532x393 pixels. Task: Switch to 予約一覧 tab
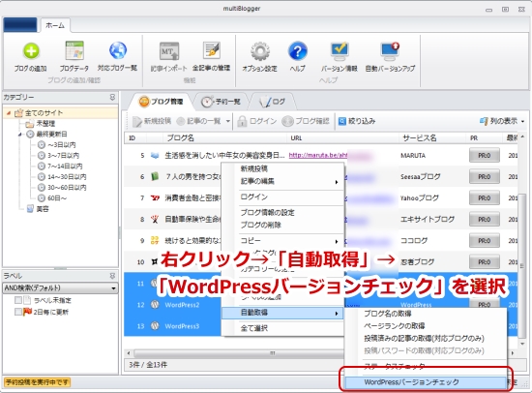(221, 102)
